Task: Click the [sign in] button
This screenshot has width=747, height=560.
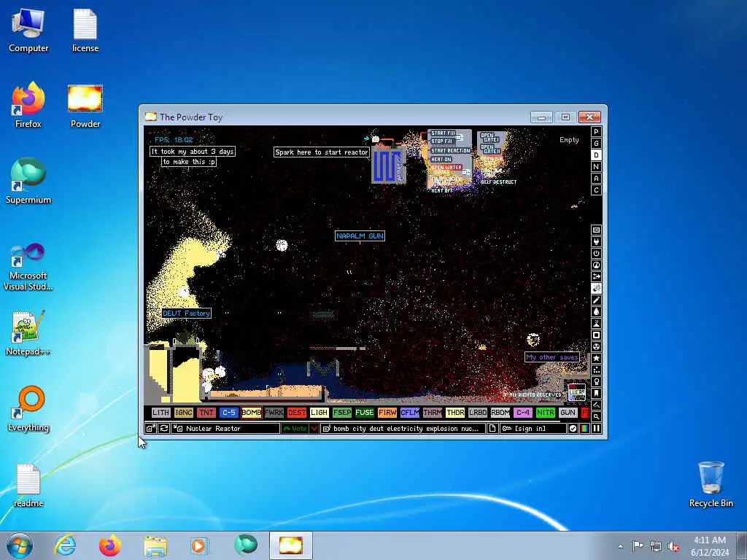Action: (533, 428)
